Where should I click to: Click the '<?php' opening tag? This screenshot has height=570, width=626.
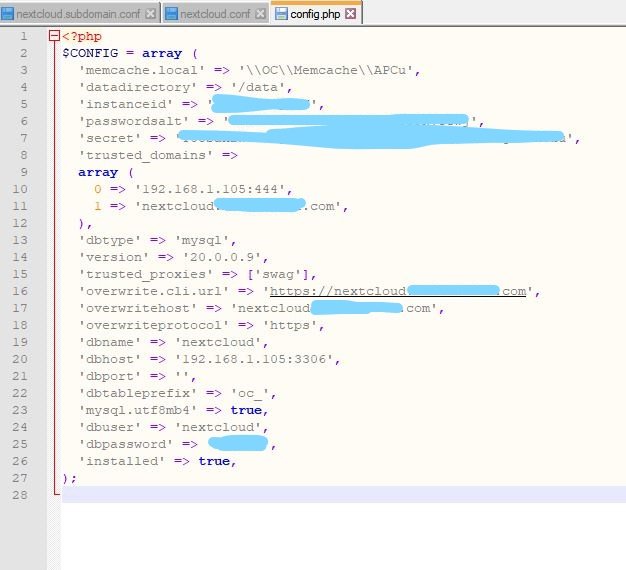(82, 37)
